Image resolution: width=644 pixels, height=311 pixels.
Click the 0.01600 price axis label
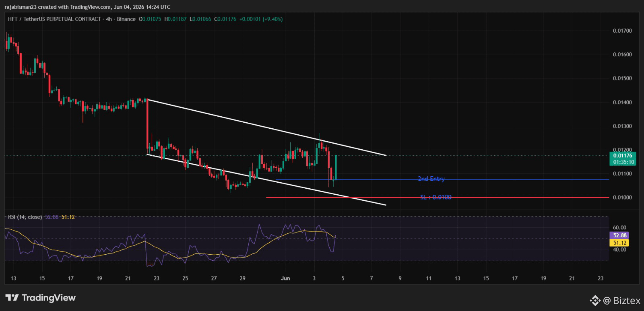(622, 55)
